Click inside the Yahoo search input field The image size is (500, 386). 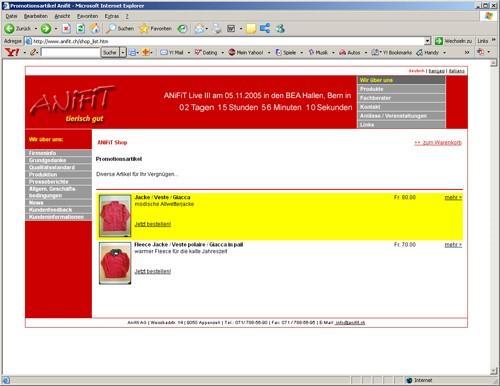click(70, 52)
